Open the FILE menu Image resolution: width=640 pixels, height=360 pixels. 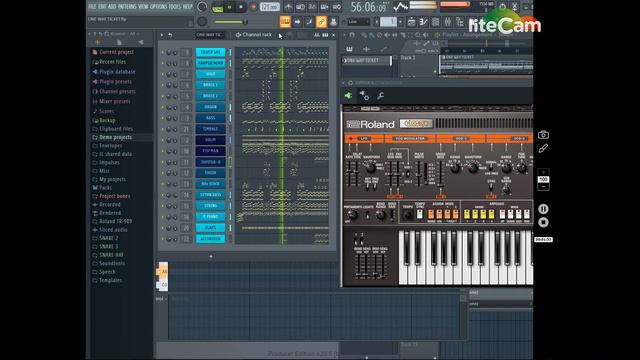click(92, 7)
